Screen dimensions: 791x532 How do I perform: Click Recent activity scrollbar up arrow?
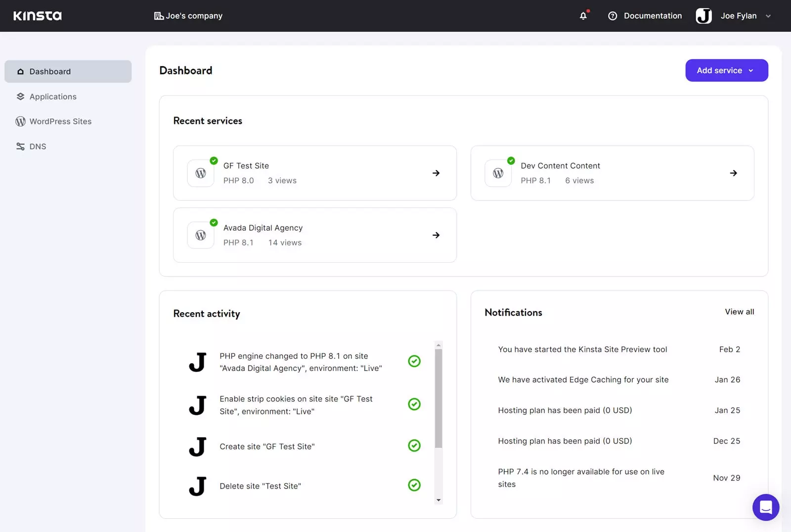(x=439, y=345)
